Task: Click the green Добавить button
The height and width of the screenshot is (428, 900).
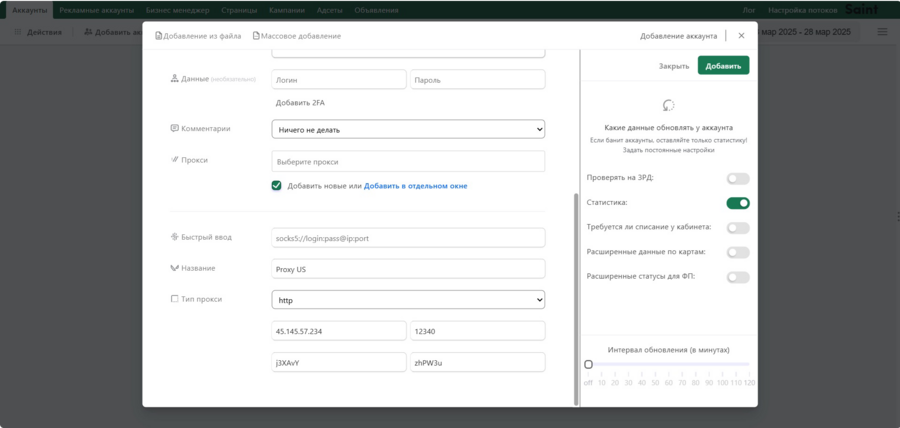Action: tap(723, 65)
